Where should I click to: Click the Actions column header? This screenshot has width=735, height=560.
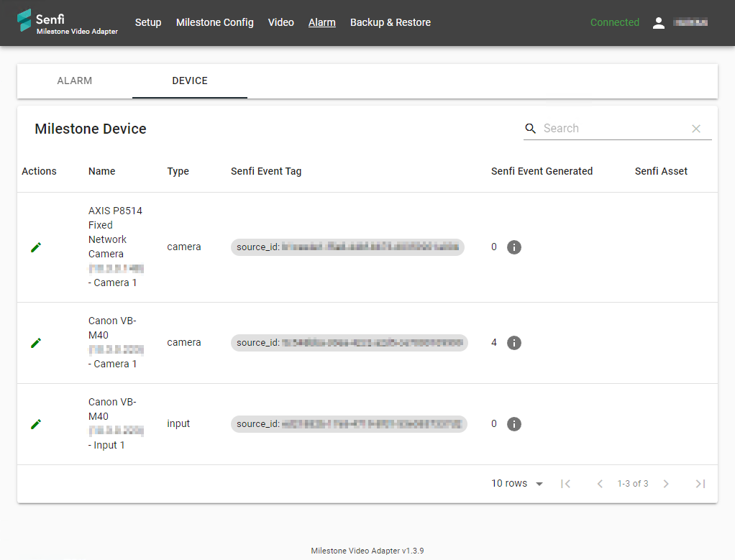coord(39,171)
